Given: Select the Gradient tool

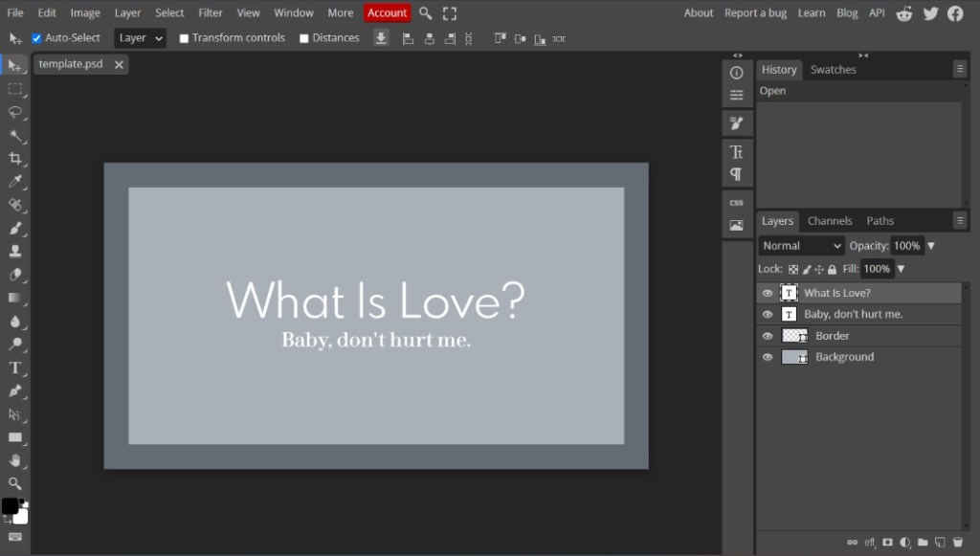Looking at the screenshot, I should pos(14,298).
